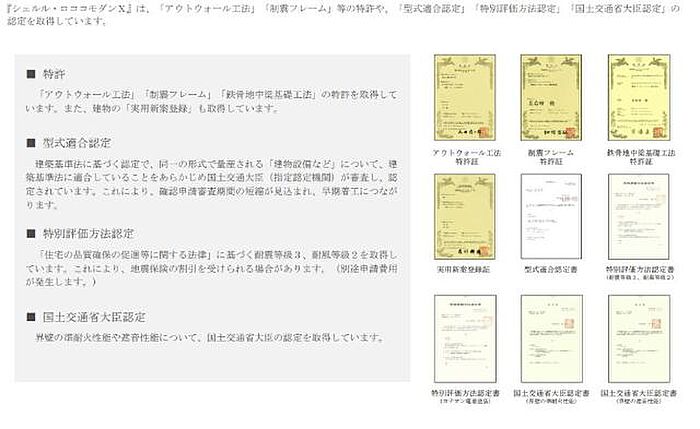Select the 国土交通大臣認定 section heading text
The image size is (700, 429).
[88, 317]
